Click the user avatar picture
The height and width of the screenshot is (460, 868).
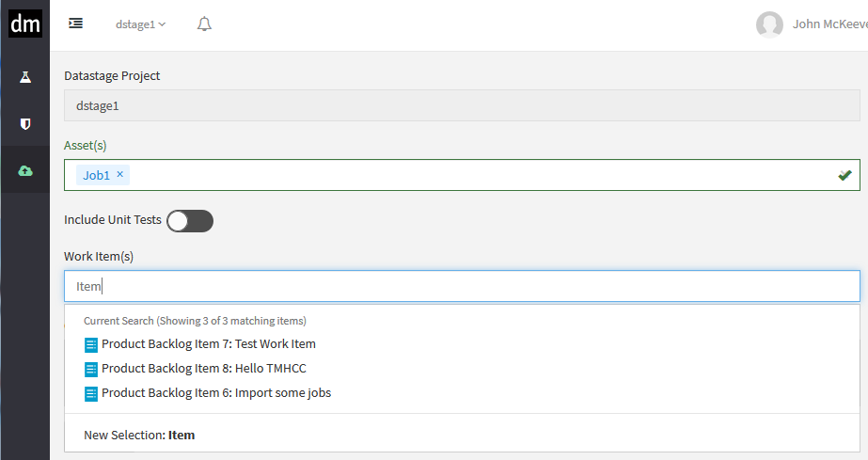[x=769, y=24]
